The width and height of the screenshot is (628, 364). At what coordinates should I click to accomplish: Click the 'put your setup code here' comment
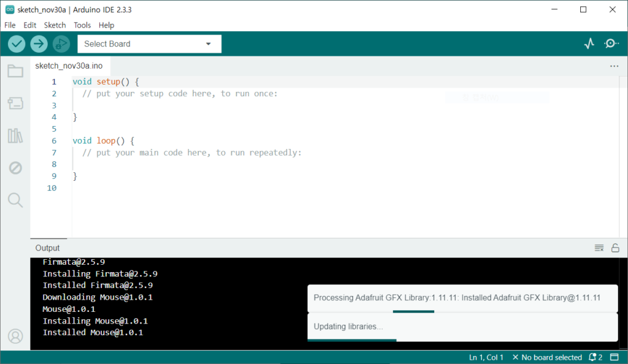(180, 94)
